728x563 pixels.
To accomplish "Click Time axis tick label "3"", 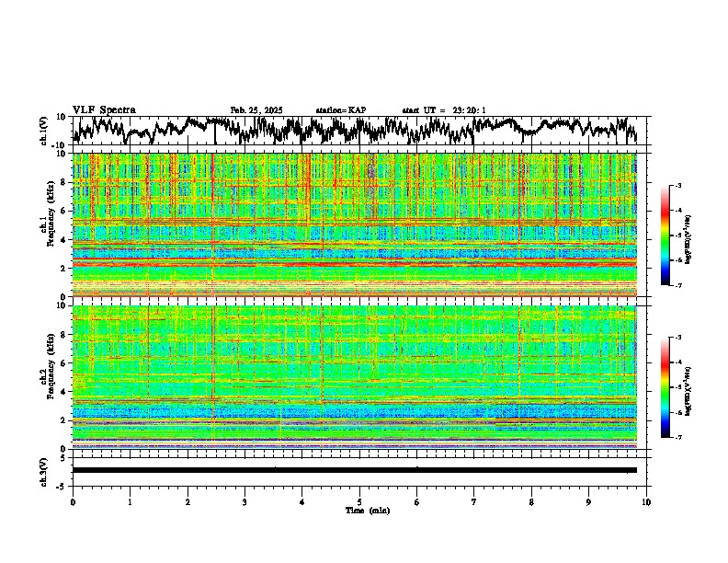I will (x=245, y=502).
